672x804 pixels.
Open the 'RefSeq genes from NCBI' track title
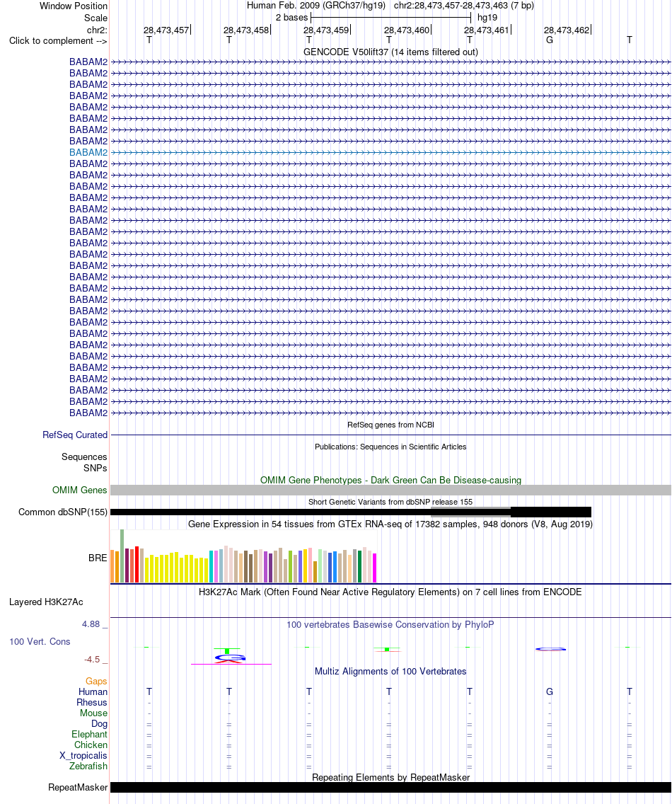390,425
